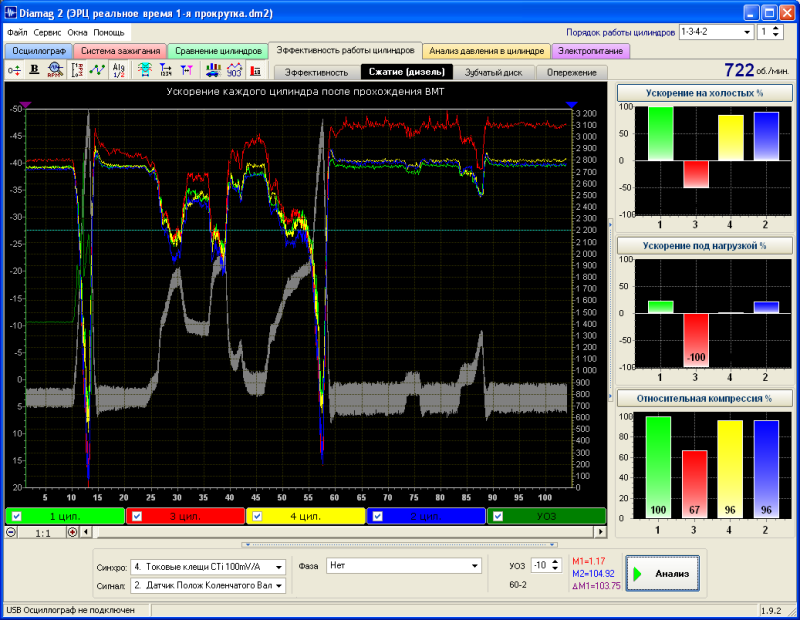800x620 pixels.
Task: Click the Анализ button
Action: point(662,574)
